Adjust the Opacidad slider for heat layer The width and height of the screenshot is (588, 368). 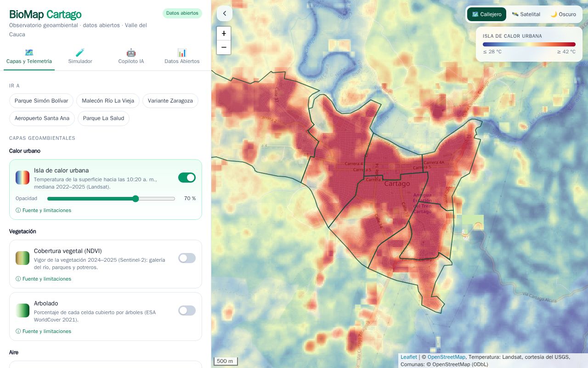pyautogui.click(x=111, y=199)
